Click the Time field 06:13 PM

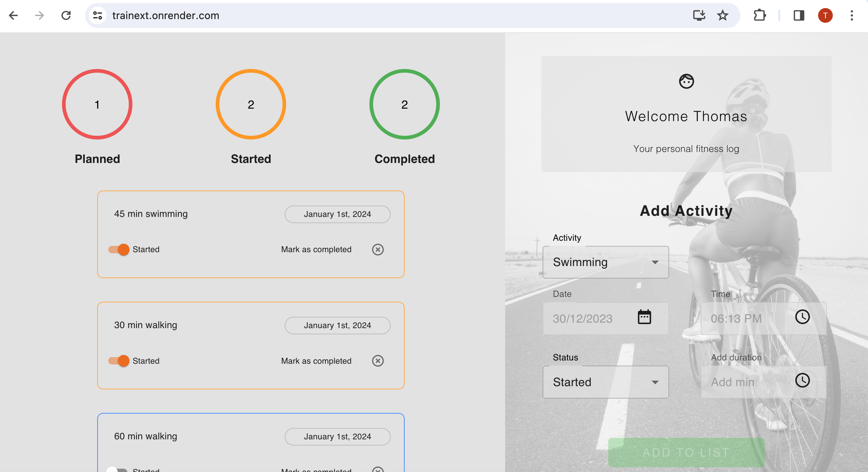[x=764, y=319]
